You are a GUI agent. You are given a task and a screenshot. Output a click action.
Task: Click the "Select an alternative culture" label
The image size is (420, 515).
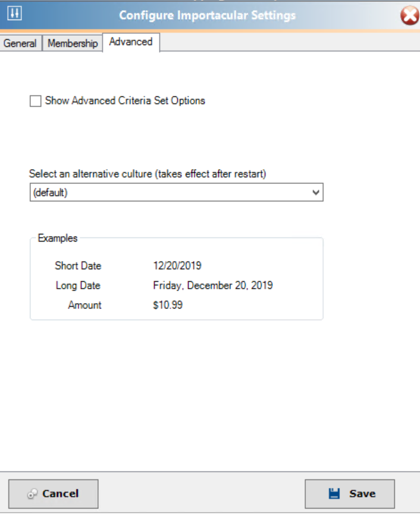tap(148, 174)
